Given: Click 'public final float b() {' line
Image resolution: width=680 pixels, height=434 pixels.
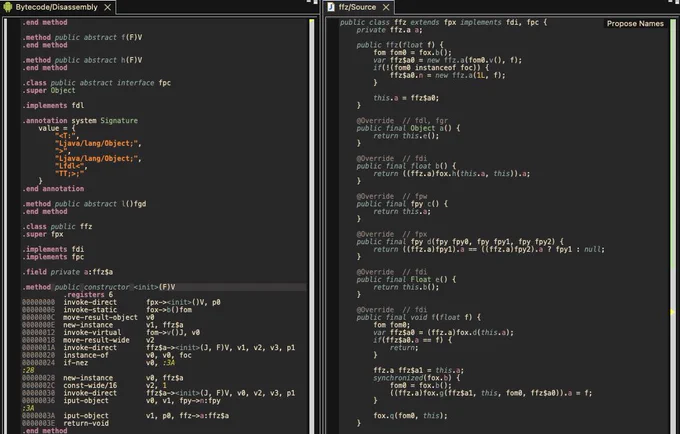Looking at the screenshot, I should [406, 166].
